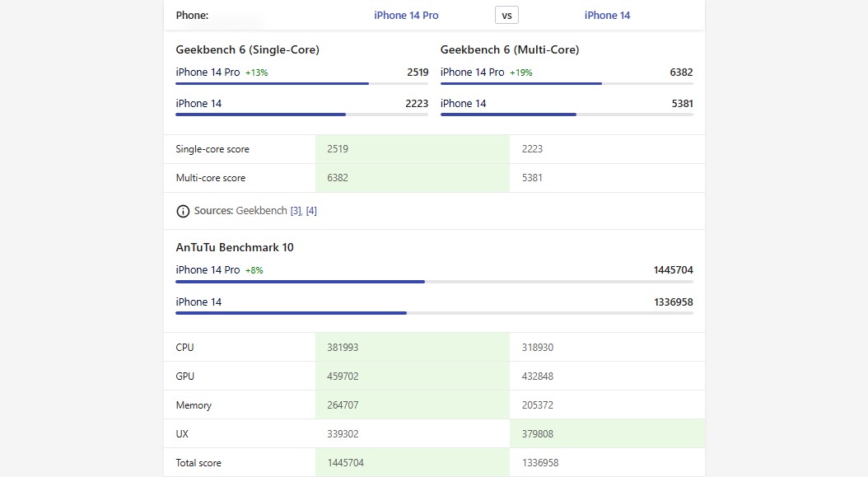
Task: Click table cell value 2223
Action: 532,149
